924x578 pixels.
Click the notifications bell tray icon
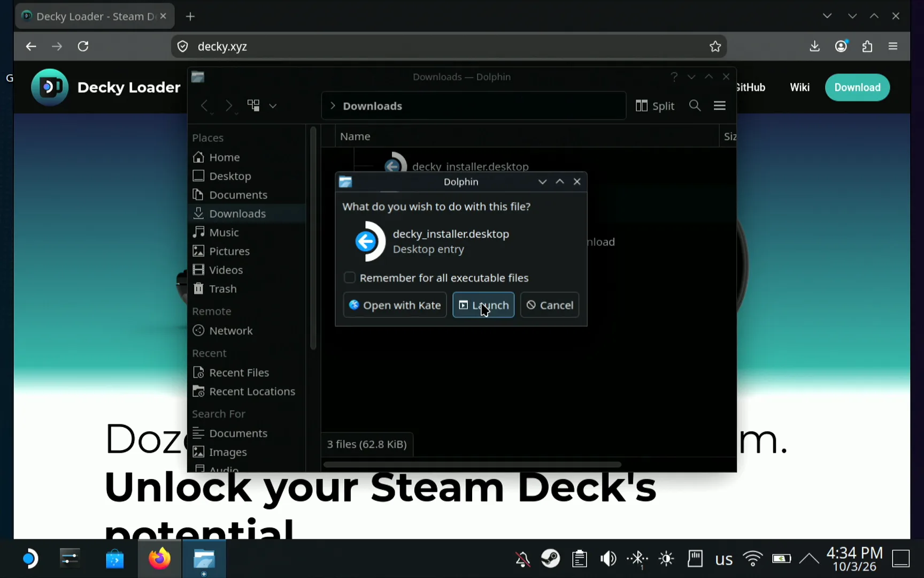(x=522, y=559)
